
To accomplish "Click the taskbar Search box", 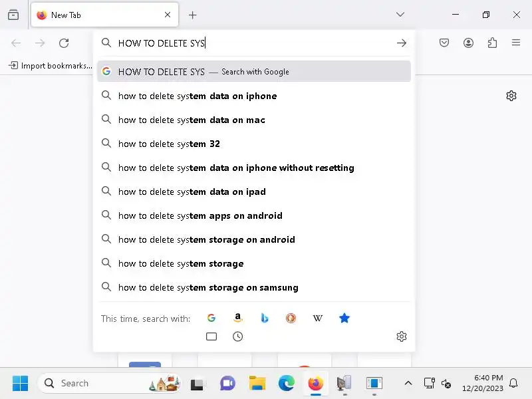I will 109,384.
